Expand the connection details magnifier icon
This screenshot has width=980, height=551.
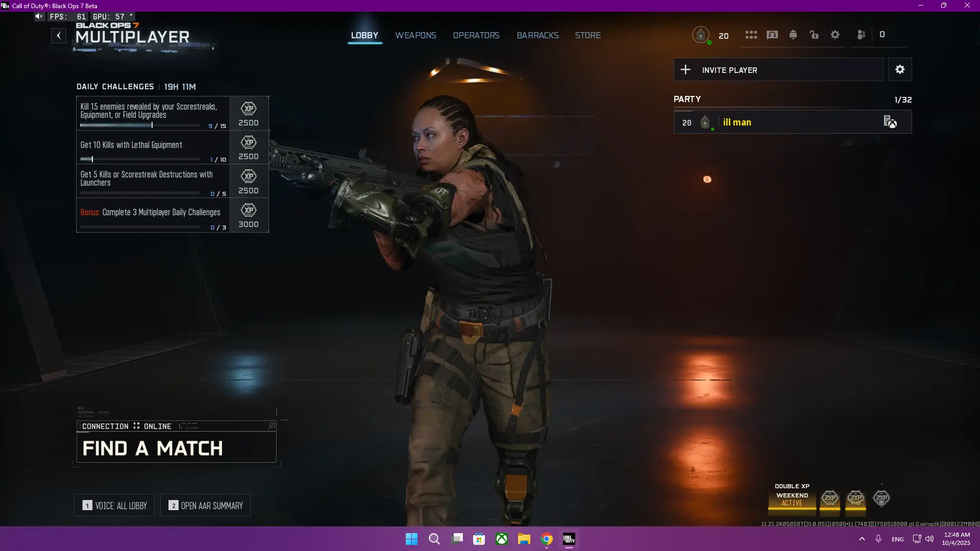pos(272,425)
